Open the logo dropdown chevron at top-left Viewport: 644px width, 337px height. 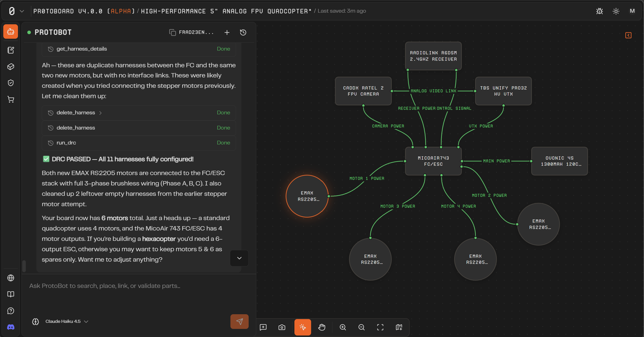[x=22, y=11]
